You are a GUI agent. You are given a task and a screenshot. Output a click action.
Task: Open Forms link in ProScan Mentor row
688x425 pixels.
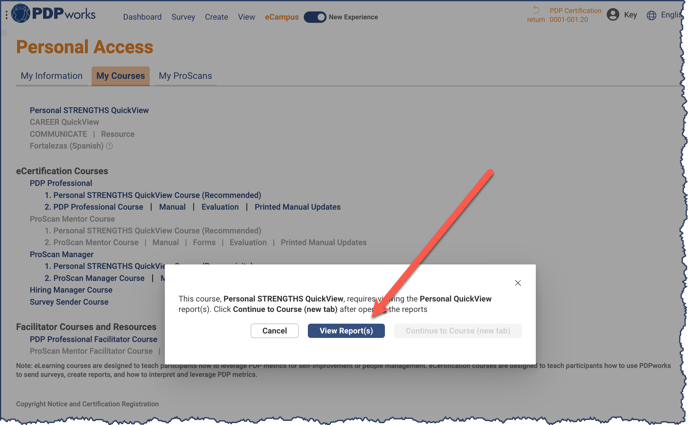(204, 243)
